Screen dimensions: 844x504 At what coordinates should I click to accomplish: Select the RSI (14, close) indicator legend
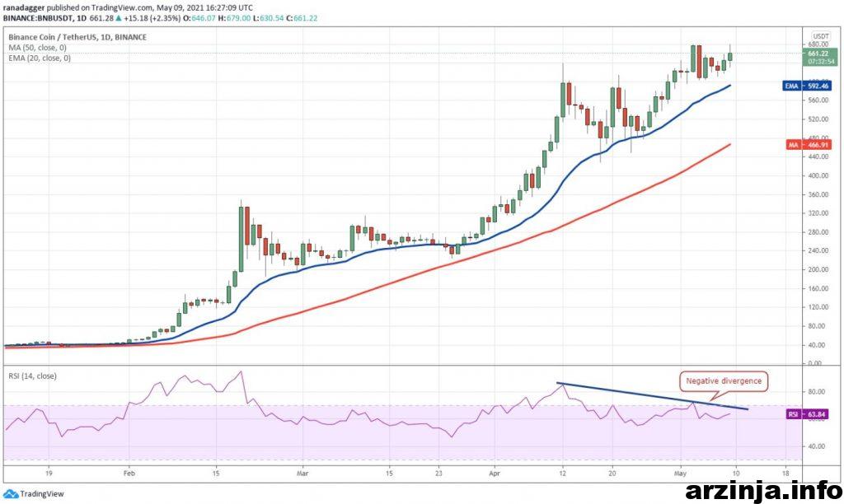pos(32,376)
